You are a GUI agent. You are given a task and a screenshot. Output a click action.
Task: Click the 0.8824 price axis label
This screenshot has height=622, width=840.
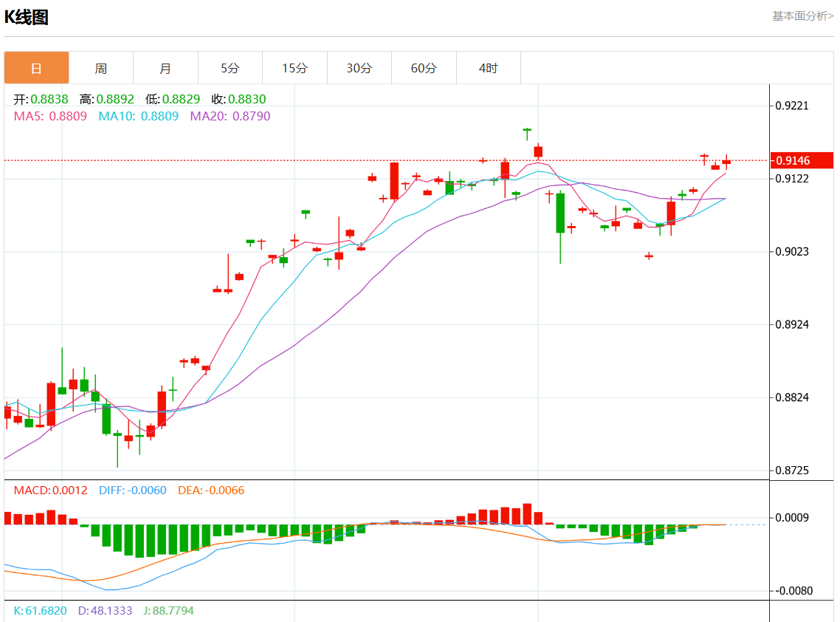(x=792, y=397)
